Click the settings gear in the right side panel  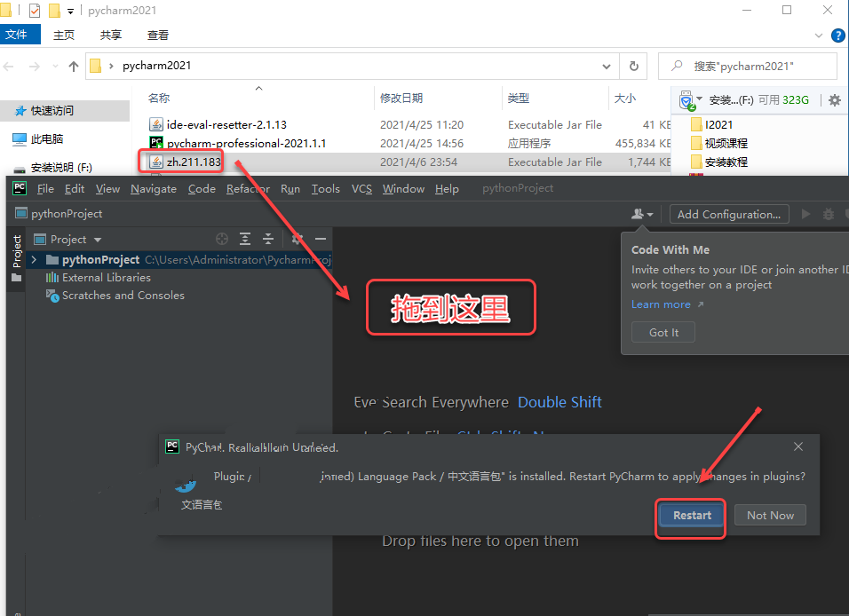[x=835, y=100]
